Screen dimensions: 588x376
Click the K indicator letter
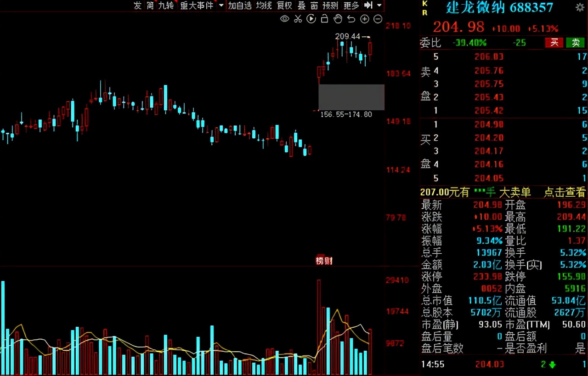425,4
